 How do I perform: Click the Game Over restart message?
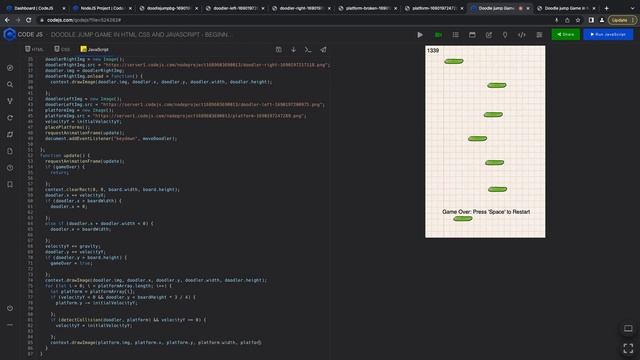click(x=486, y=212)
